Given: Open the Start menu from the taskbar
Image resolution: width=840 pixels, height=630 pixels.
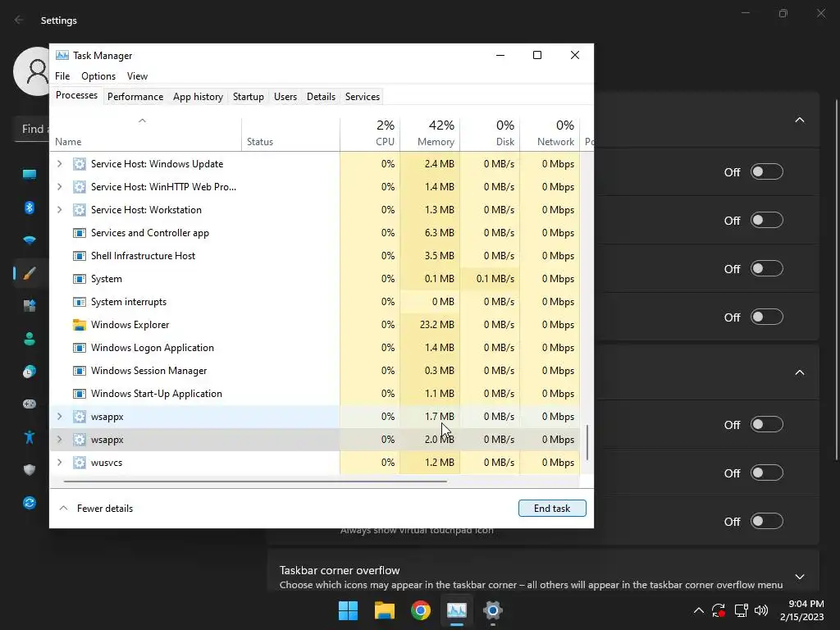Looking at the screenshot, I should tap(348, 610).
